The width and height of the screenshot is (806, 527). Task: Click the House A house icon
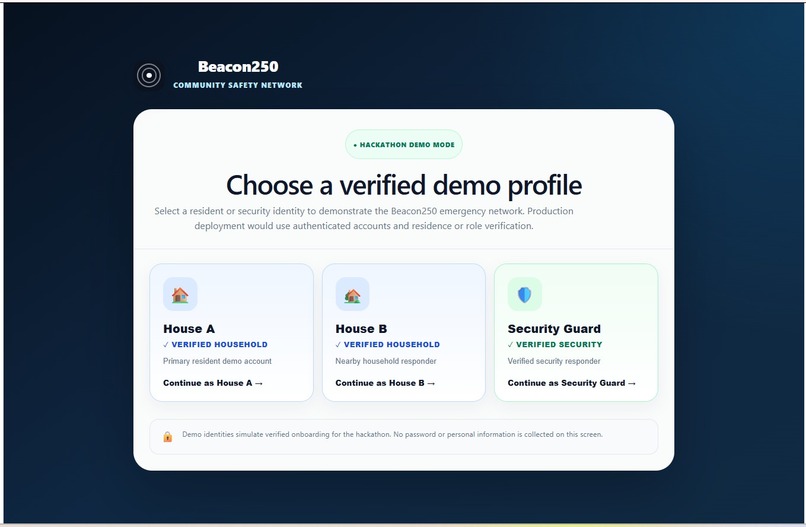tap(180, 294)
